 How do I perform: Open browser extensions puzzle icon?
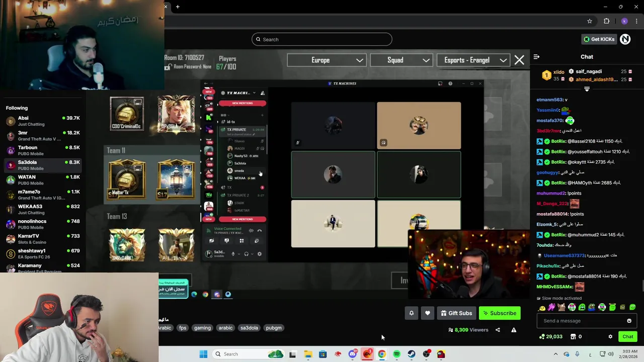click(x=606, y=21)
